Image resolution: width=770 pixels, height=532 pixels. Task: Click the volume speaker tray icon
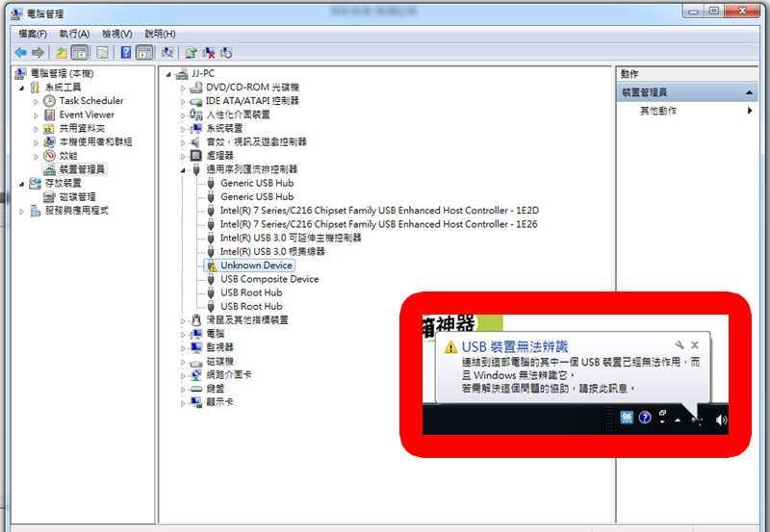coord(721,419)
